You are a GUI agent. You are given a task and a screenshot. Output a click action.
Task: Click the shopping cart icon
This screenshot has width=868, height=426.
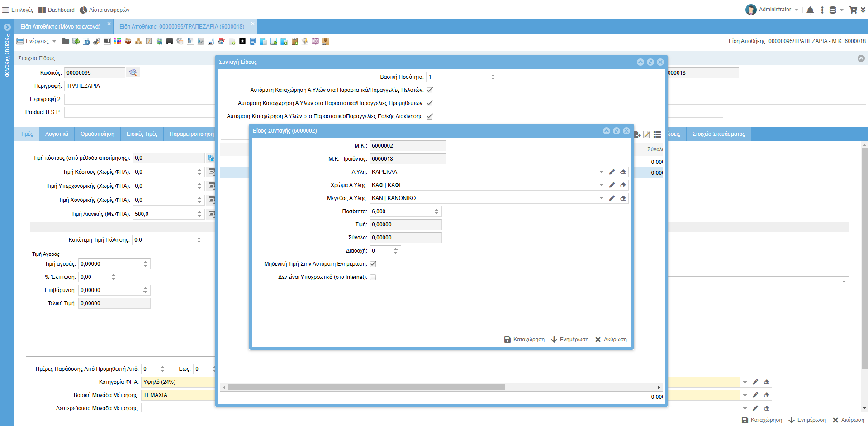point(853,10)
